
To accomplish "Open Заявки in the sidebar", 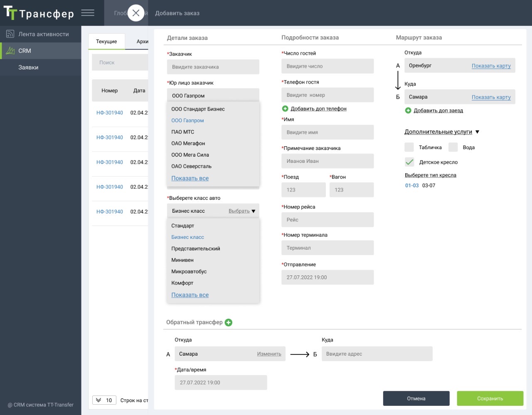I will (28, 67).
